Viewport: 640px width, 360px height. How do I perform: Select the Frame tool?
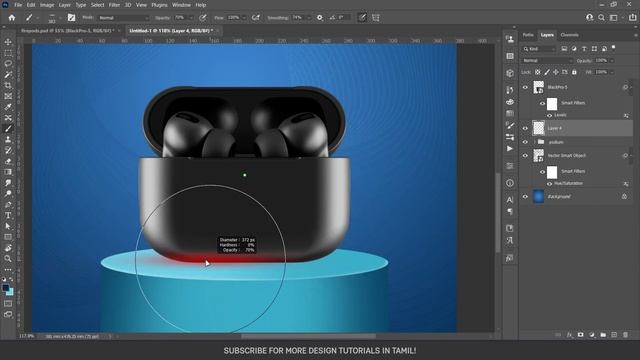click(x=8, y=96)
